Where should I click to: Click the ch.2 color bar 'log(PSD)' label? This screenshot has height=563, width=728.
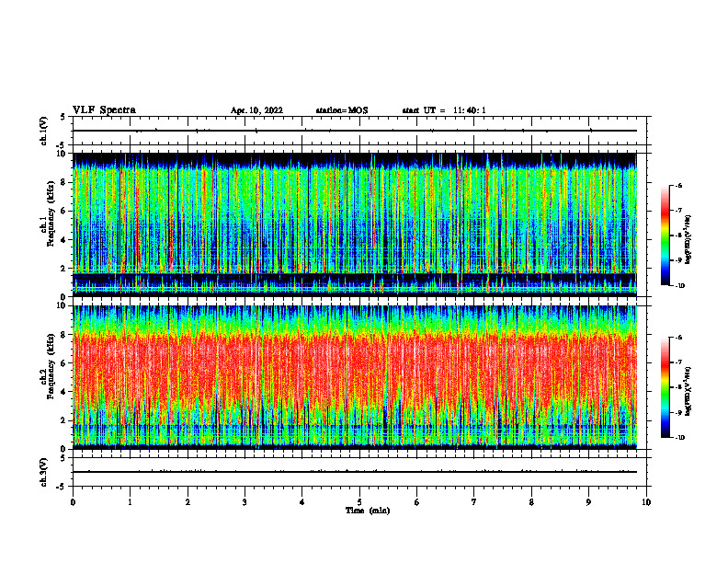click(689, 391)
